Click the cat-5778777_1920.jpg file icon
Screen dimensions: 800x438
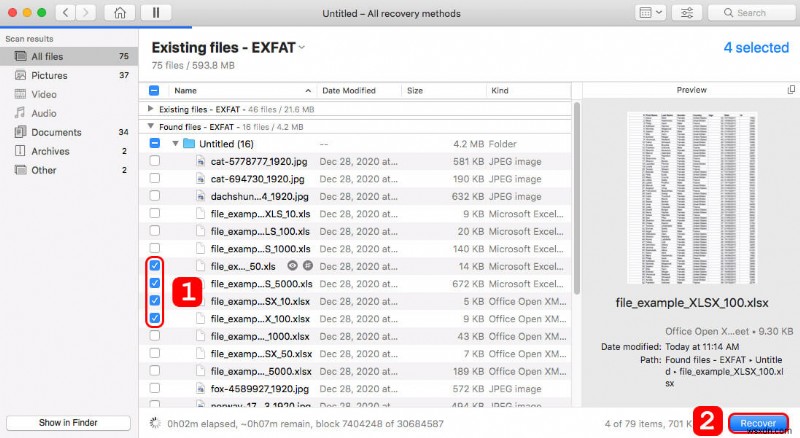[x=201, y=161]
